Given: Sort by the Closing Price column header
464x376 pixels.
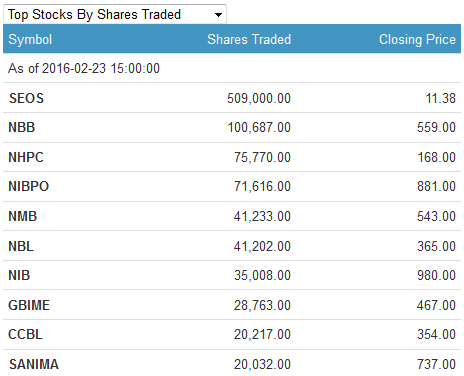Looking at the screenshot, I should point(417,39).
